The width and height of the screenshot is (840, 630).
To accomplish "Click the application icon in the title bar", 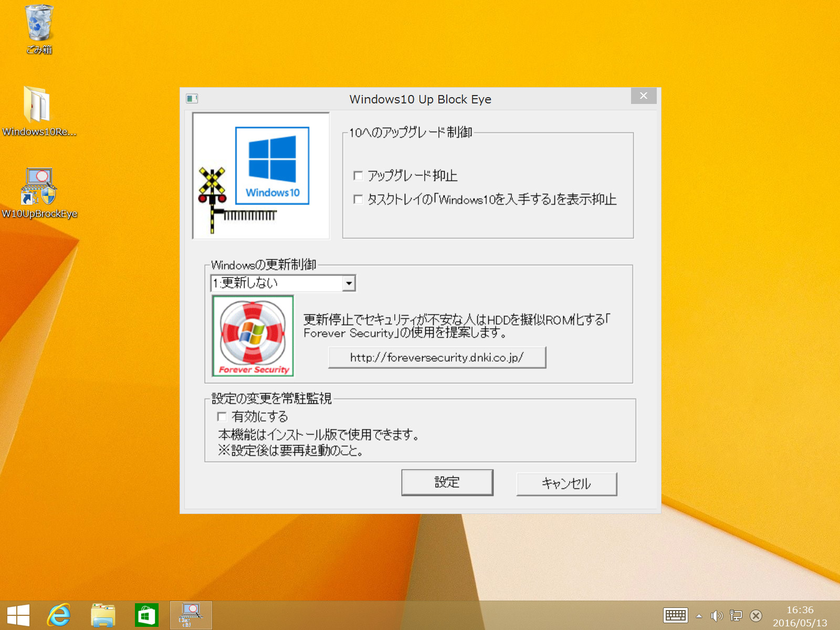I will tap(192, 99).
